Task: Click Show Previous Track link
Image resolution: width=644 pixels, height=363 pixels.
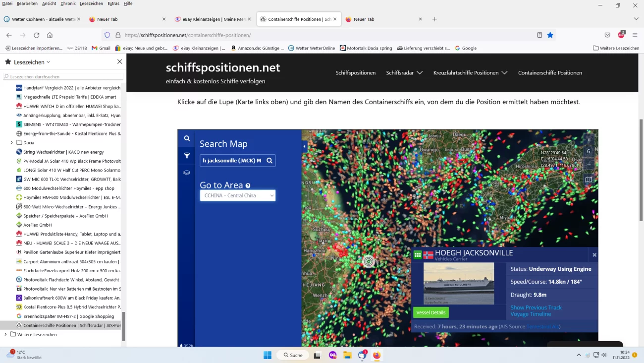Action: (536, 307)
